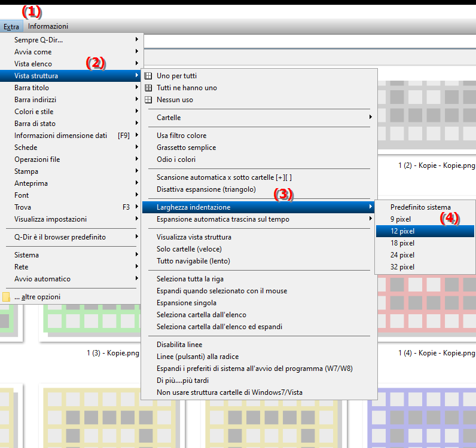Open the 'Avvia come' submenu
Screen dimensions: 476x448
(70, 52)
